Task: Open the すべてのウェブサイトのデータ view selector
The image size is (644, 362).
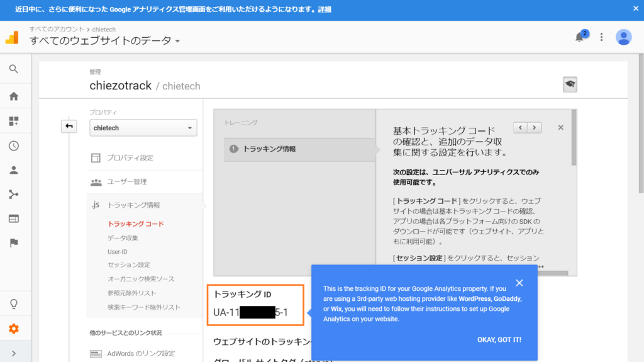Action: pos(105,40)
